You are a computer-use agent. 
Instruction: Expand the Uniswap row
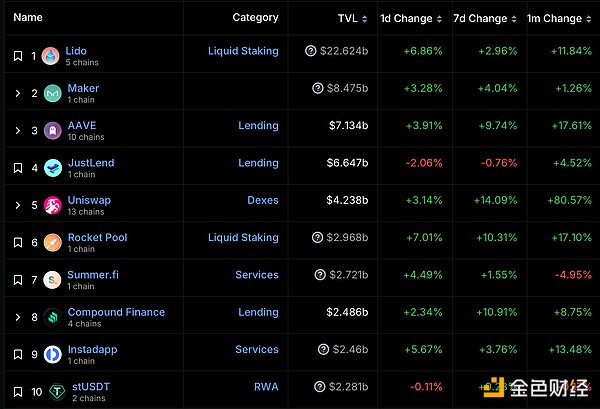point(18,206)
